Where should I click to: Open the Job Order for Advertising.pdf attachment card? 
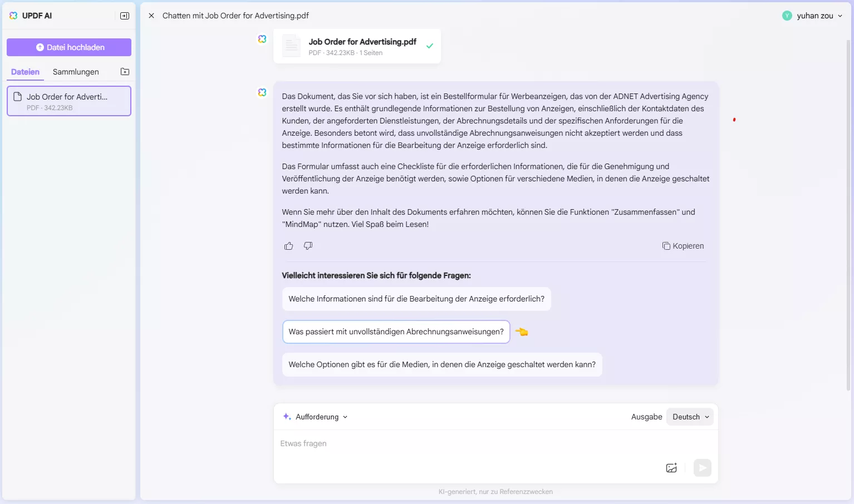pyautogui.click(x=357, y=46)
